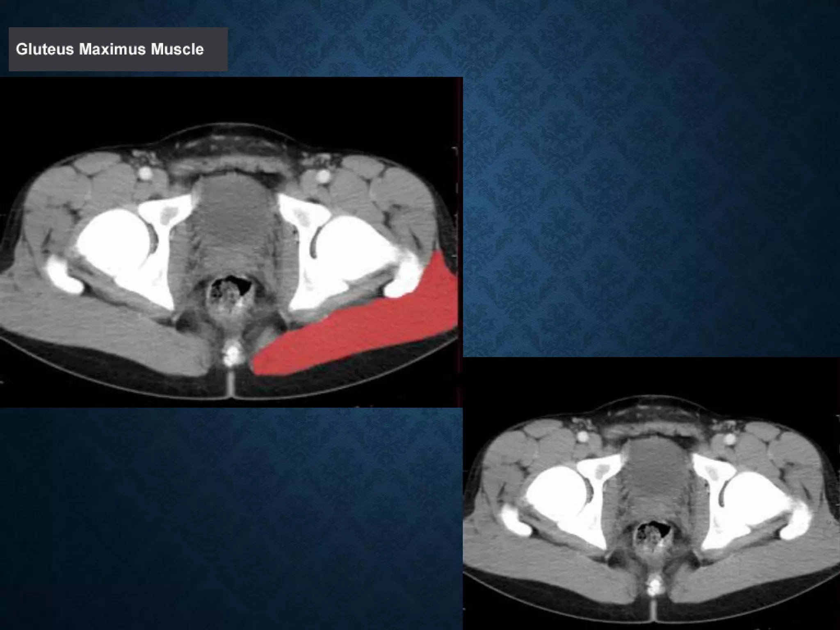The image size is (840, 630).
Task: Click the Gluteus Maximus Muscle title box
Action: 118,49
